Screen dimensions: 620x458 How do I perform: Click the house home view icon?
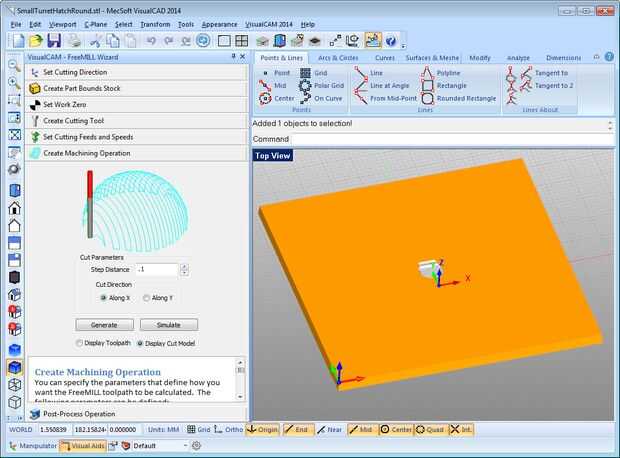[14, 208]
